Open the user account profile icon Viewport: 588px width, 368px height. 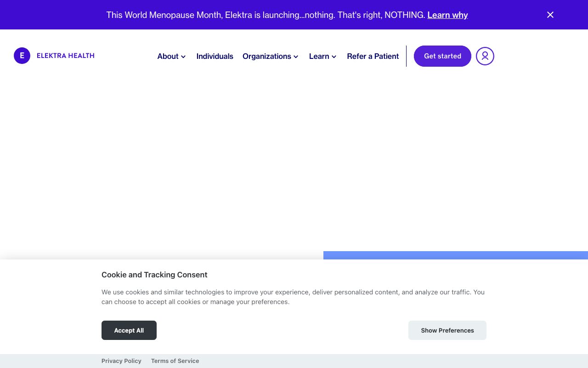[485, 56]
